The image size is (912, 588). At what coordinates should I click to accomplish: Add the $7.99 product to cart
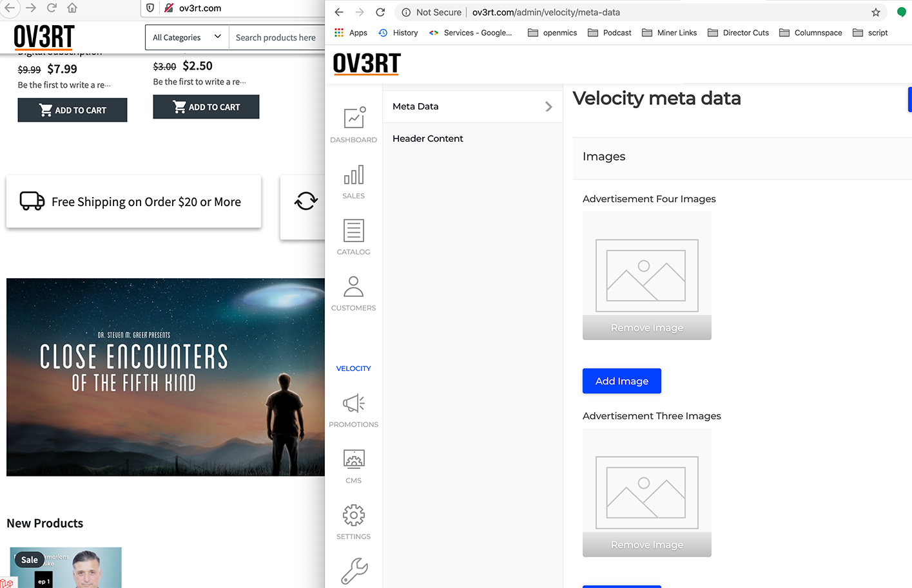pyautogui.click(x=72, y=110)
